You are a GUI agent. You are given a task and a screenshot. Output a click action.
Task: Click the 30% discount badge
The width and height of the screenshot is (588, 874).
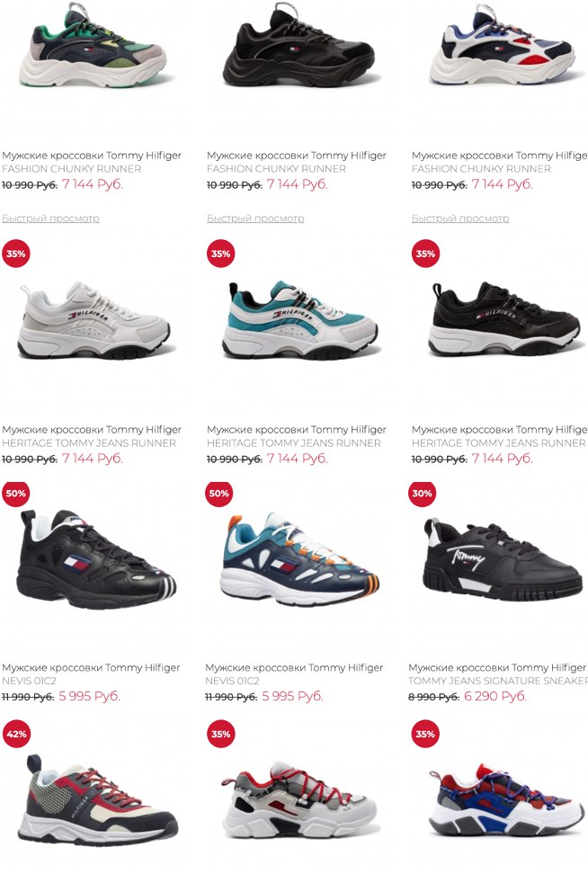pos(423,493)
